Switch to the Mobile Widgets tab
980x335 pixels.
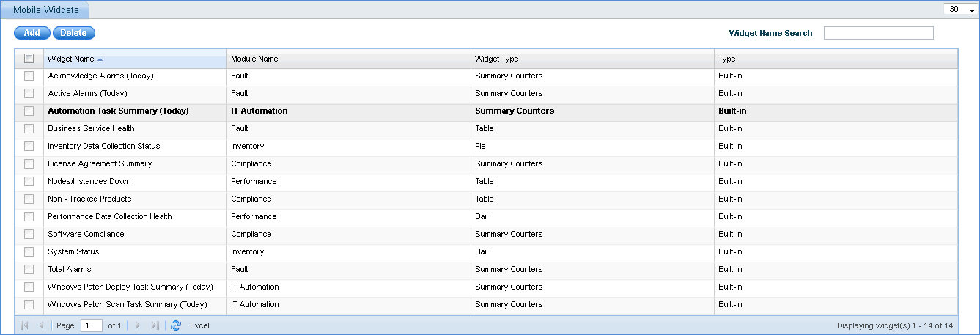coord(45,10)
